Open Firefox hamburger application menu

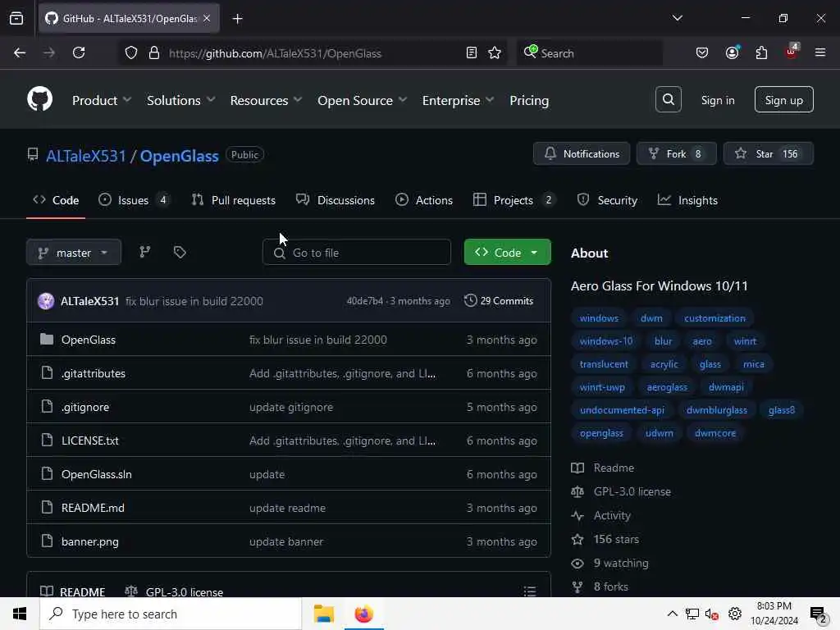click(820, 52)
